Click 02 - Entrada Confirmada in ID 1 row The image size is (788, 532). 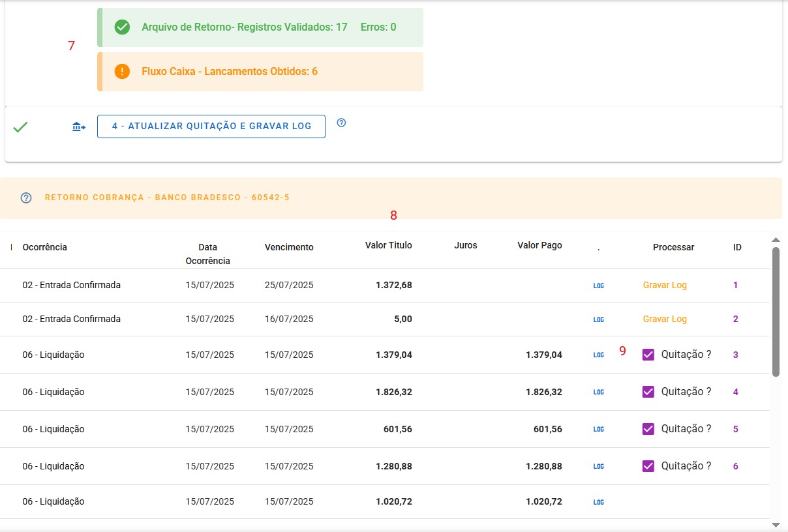[x=71, y=285]
